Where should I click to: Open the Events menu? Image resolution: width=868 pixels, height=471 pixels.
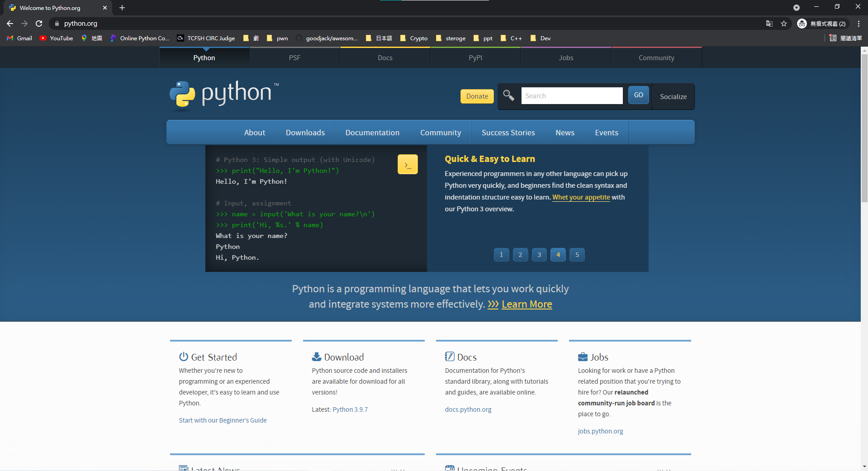(607, 133)
